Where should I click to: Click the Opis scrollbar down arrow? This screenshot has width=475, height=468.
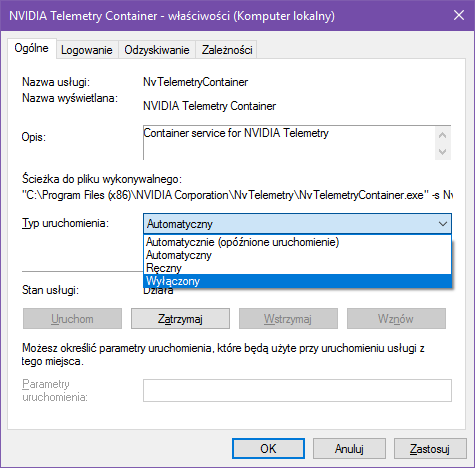pos(443,152)
